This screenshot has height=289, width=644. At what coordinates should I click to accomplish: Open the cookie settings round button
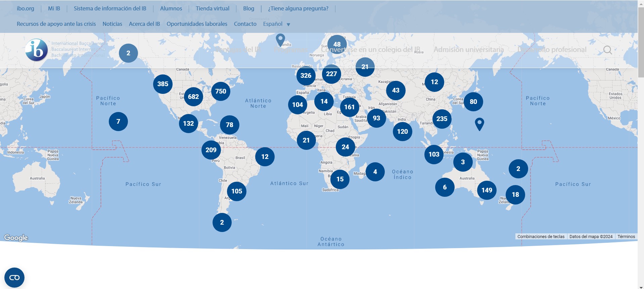click(x=14, y=278)
